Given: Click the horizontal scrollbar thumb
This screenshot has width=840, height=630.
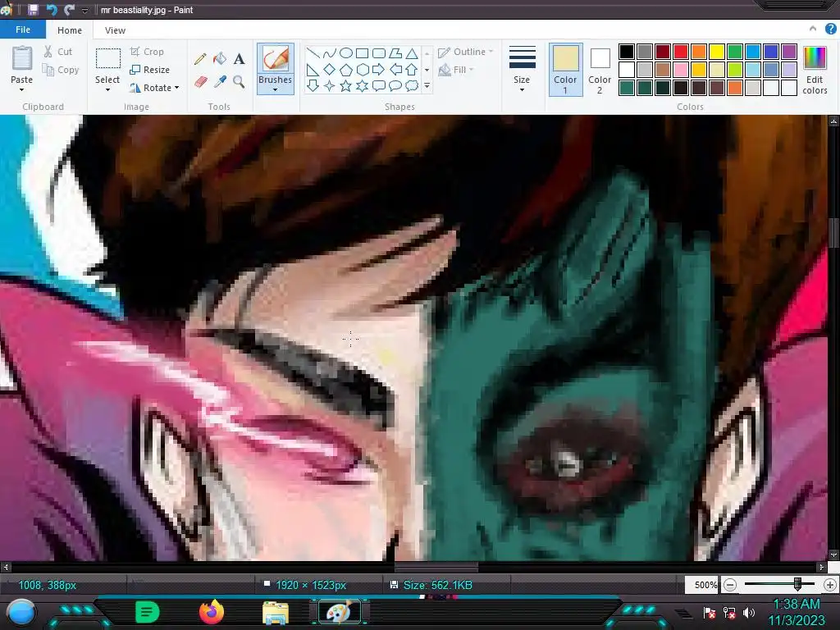Looking at the screenshot, I should [x=436, y=566].
